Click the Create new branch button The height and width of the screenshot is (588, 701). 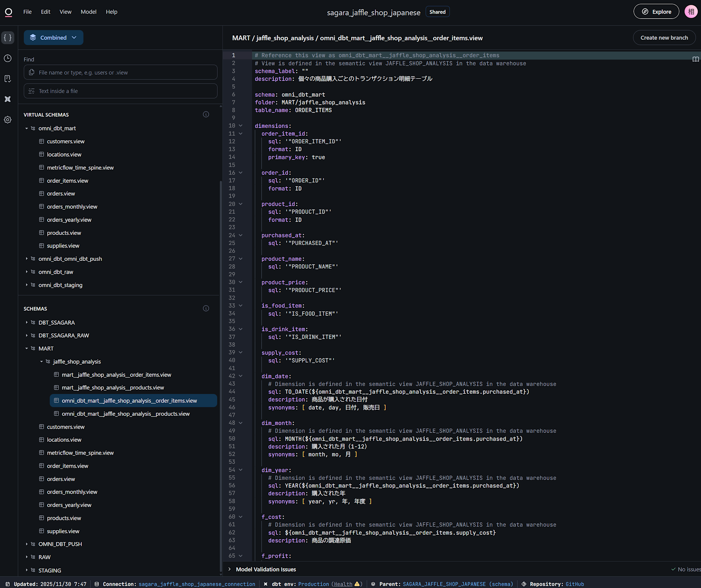point(664,38)
